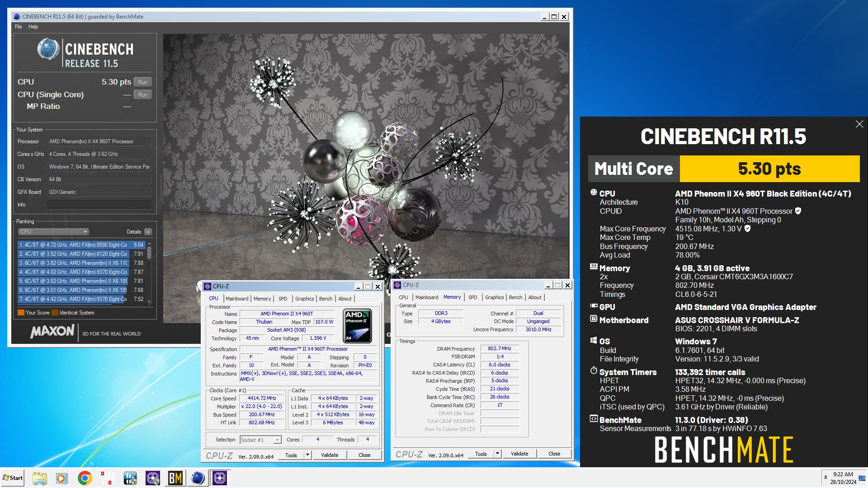The height and width of the screenshot is (488, 868).
Task: Click the CPU chip icon in BenchMate
Action: point(594,192)
